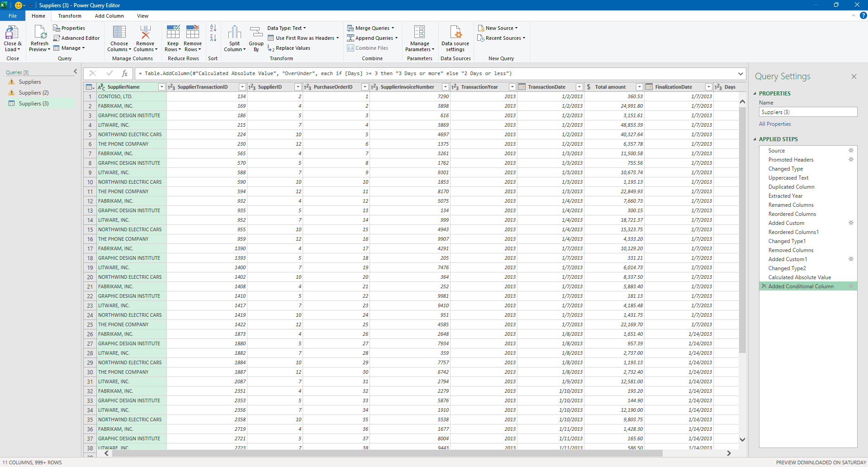
Task: Click the All Properties link
Action: [775, 124]
